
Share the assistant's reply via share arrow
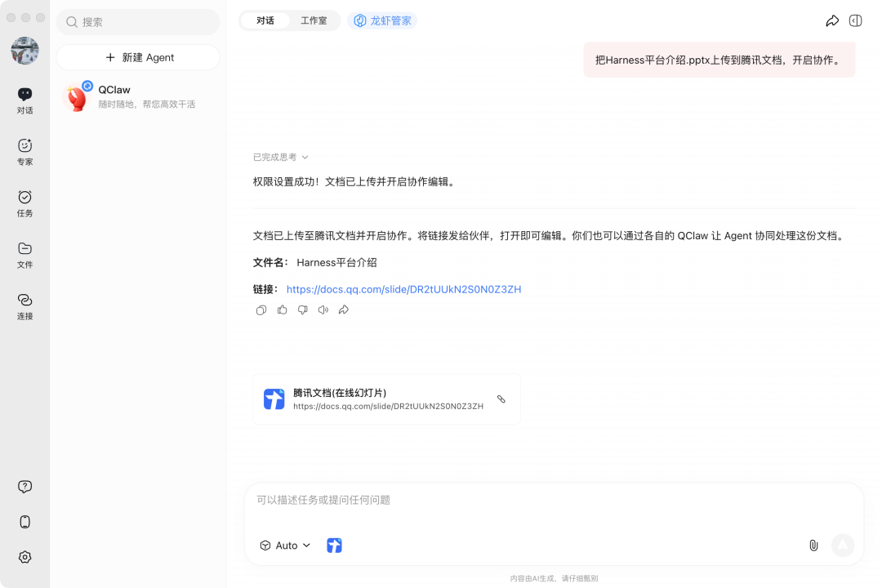pos(343,310)
